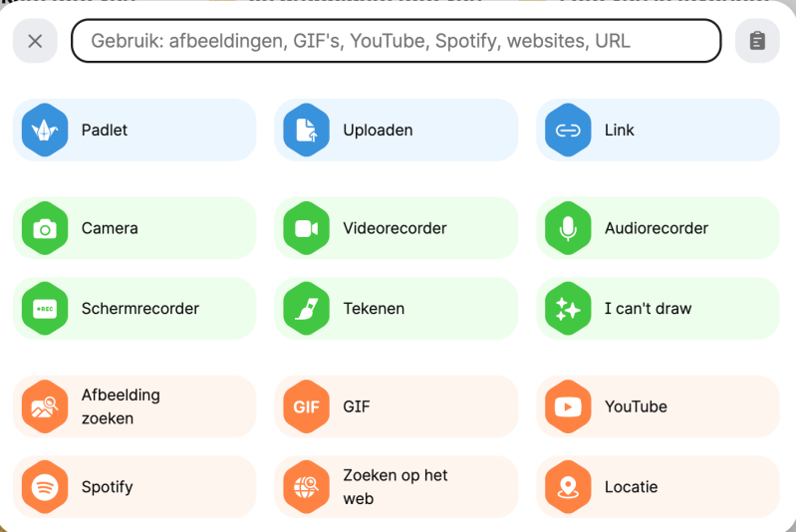The height and width of the screenshot is (532, 796).
Task: Open the Uploaden file icon
Action: tap(306, 131)
